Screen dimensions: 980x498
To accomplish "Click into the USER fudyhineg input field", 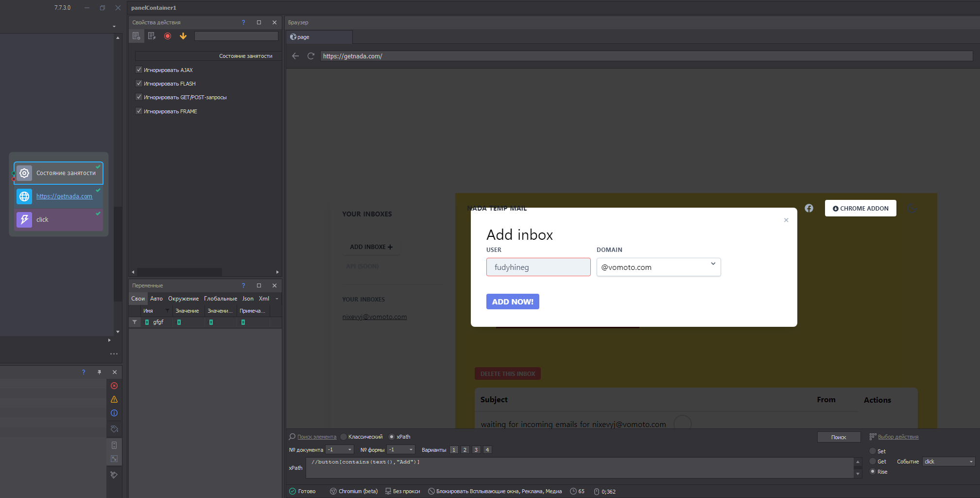I will click(x=538, y=267).
